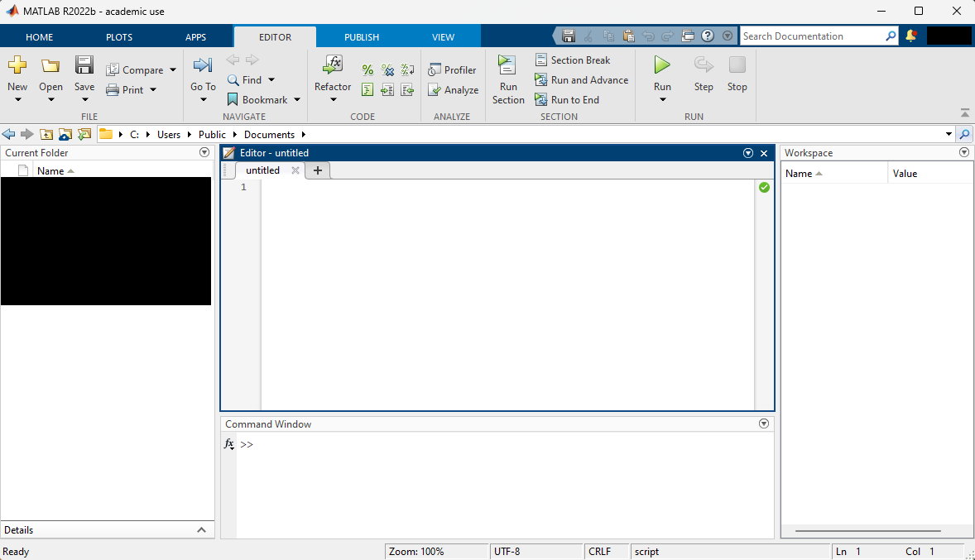Click the Go To arrow icon

pyautogui.click(x=203, y=65)
